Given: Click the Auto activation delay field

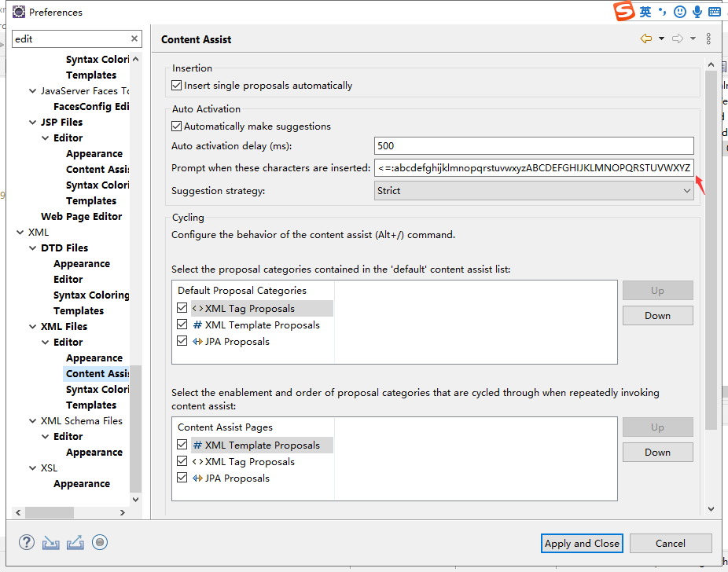Looking at the screenshot, I should [x=534, y=146].
